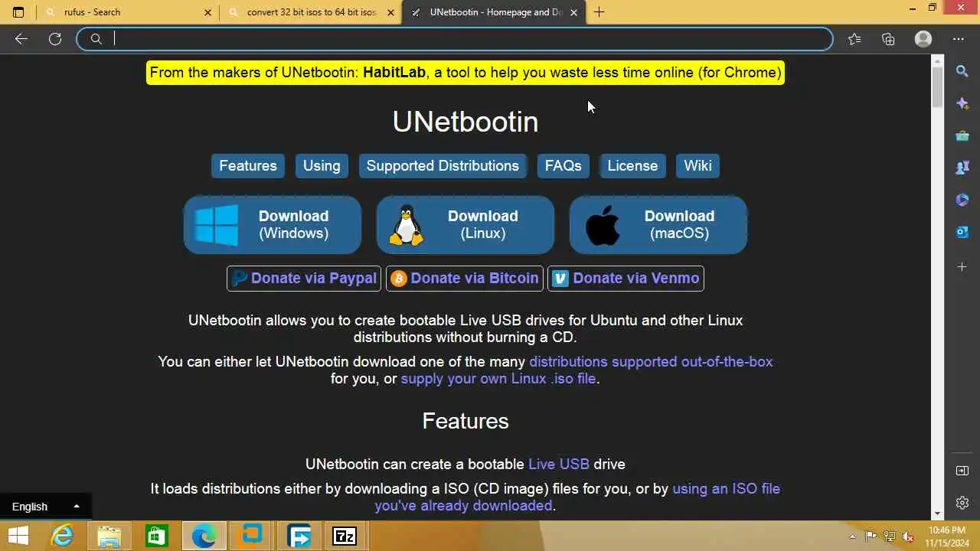
Task: Open Outlook icon in sidebar
Action: coord(962,232)
